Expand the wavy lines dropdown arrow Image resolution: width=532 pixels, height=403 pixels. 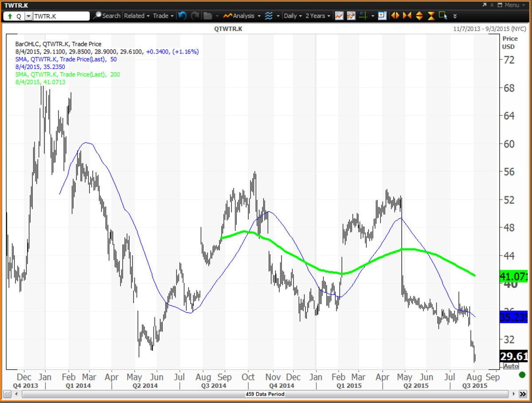[278, 16]
